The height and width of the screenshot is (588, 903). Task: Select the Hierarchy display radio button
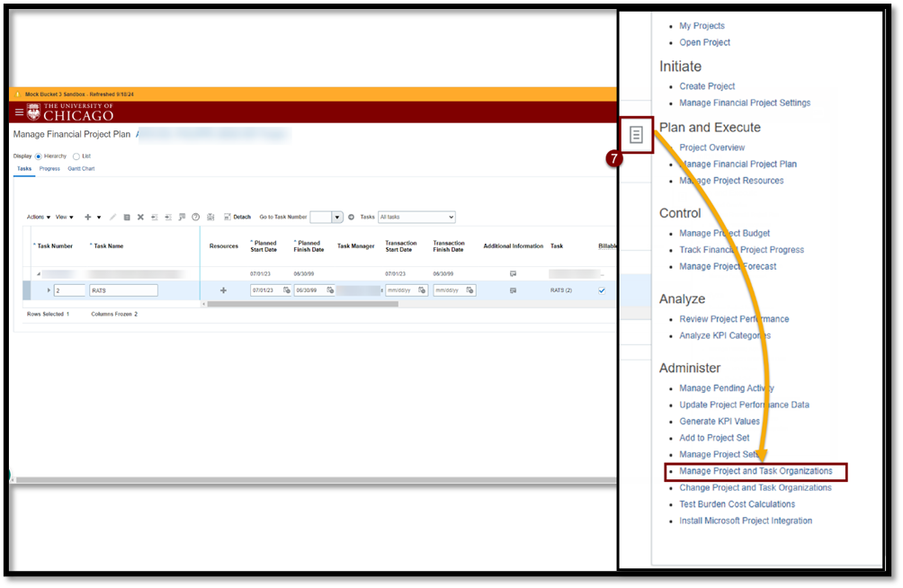(x=38, y=156)
